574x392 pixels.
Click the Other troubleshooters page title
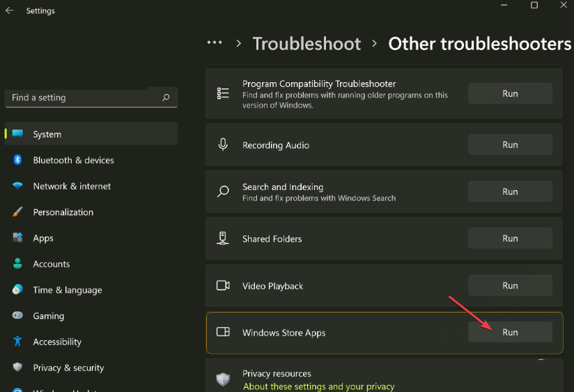pos(479,44)
